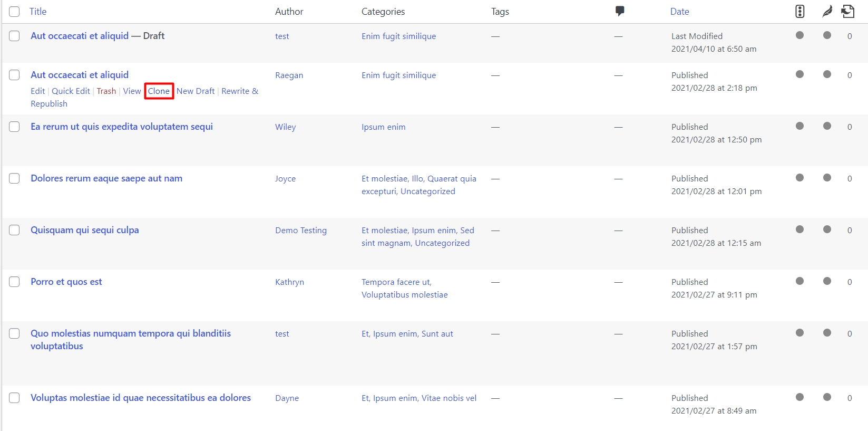Image resolution: width=868 pixels, height=431 pixels.
Task: Open the 'Porro et quos est' post
Action: (x=66, y=282)
